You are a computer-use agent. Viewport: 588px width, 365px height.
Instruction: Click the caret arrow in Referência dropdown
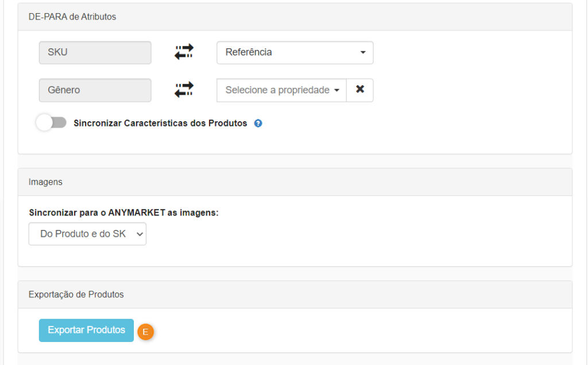(x=363, y=52)
